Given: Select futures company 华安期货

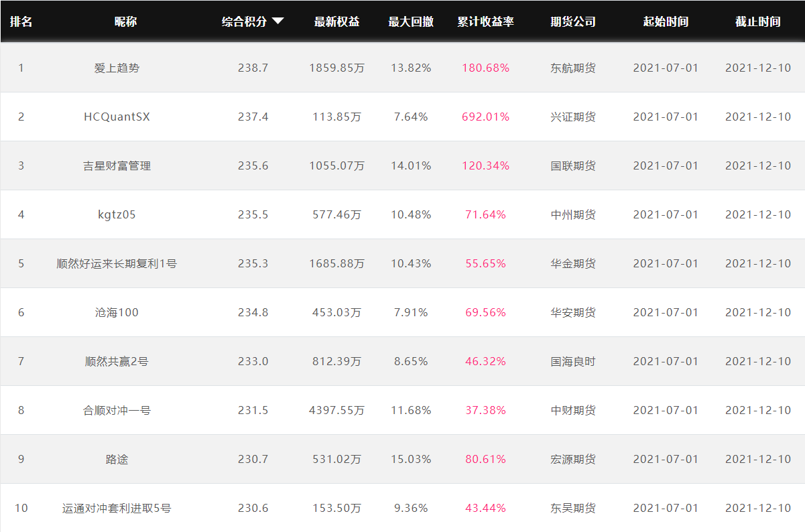Looking at the screenshot, I should [x=573, y=312].
